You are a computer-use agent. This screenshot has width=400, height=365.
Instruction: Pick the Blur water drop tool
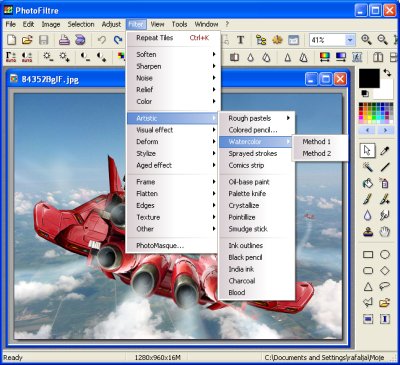(x=368, y=215)
